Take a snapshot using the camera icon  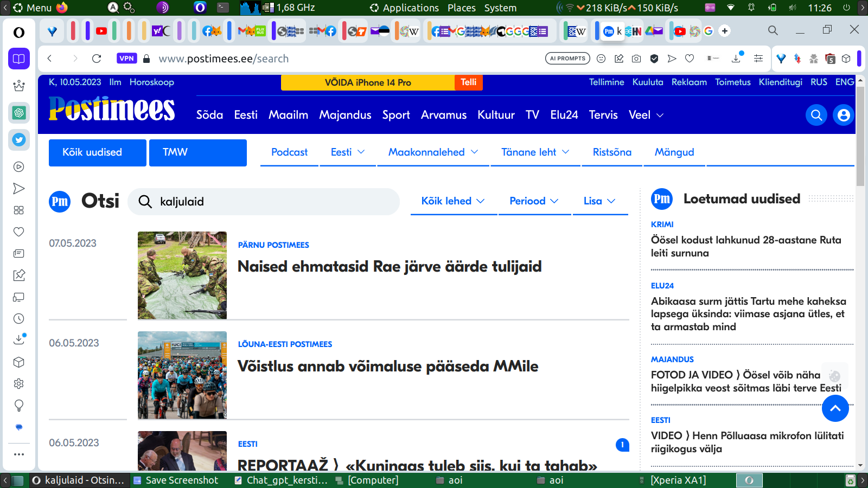click(x=636, y=59)
